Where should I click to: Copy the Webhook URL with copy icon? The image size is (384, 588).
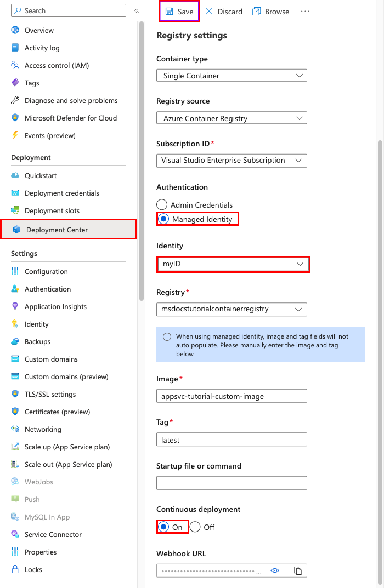click(x=298, y=570)
